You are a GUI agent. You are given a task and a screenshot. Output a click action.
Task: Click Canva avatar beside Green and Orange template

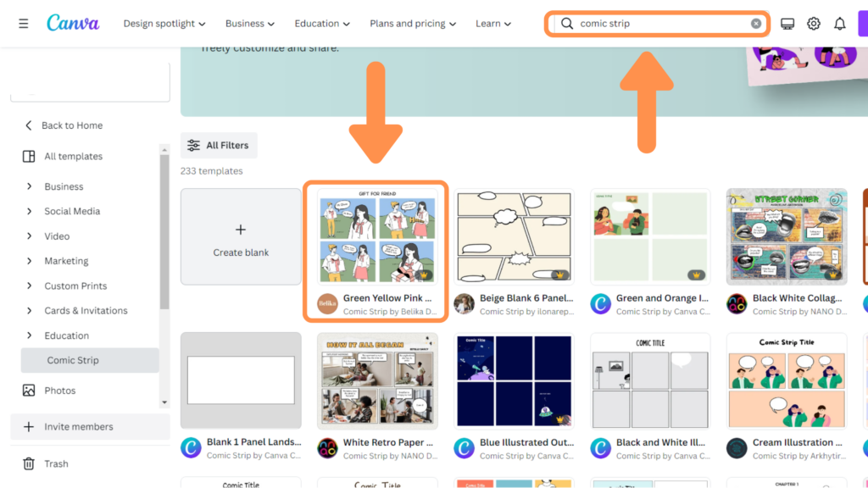(x=600, y=304)
